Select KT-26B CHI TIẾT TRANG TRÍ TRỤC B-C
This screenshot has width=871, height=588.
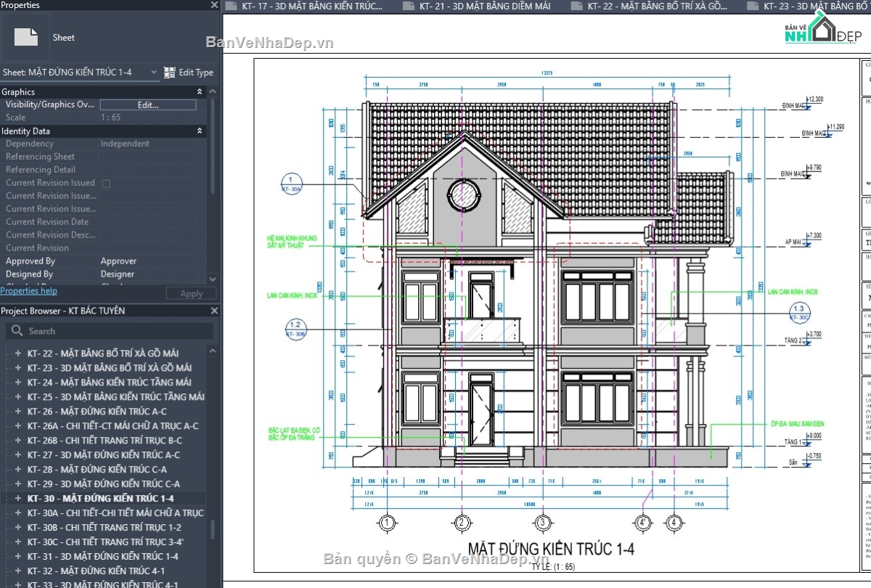(x=105, y=441)
